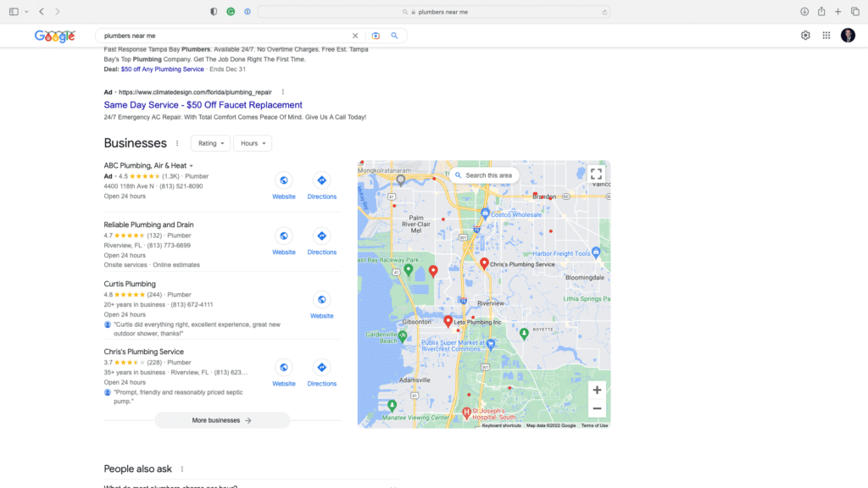The width and height of the screenshot is (868, 488).
Task: Go forward with the browser forward arrow
Action: pyautogui.click(x=57, y=12)
